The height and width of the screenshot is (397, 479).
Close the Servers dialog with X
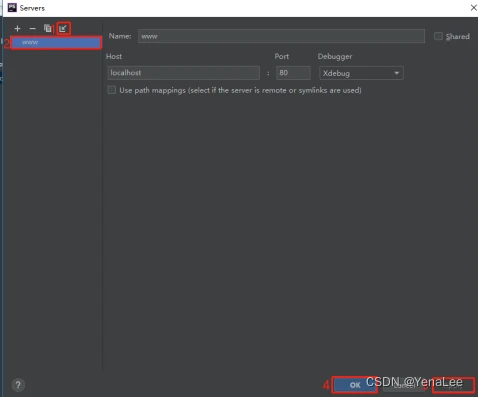tap(473, 8)
